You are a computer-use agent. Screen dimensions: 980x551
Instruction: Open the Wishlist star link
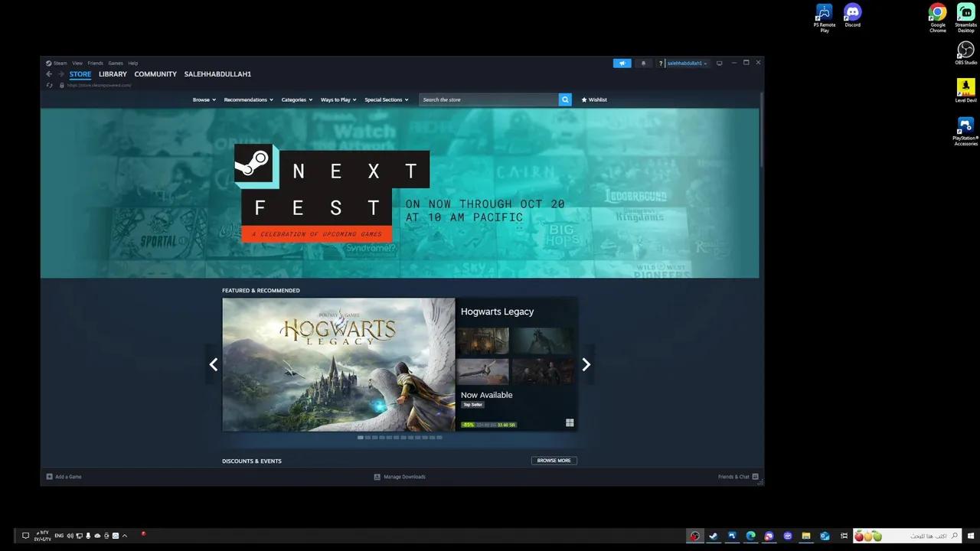pyautogui.click(x=594, y=99)
